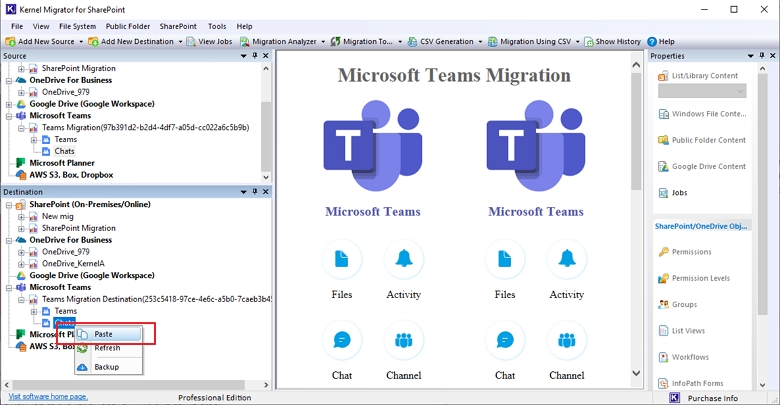Click the Migration Analyzer toolbar icon

pos(244,42)
